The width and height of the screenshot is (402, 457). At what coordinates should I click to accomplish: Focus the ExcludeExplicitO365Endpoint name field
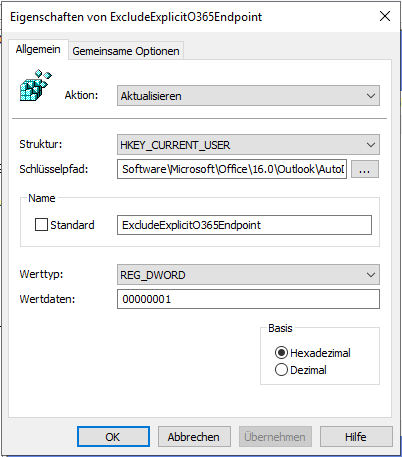pyautogui.click(x=244, y=225)
